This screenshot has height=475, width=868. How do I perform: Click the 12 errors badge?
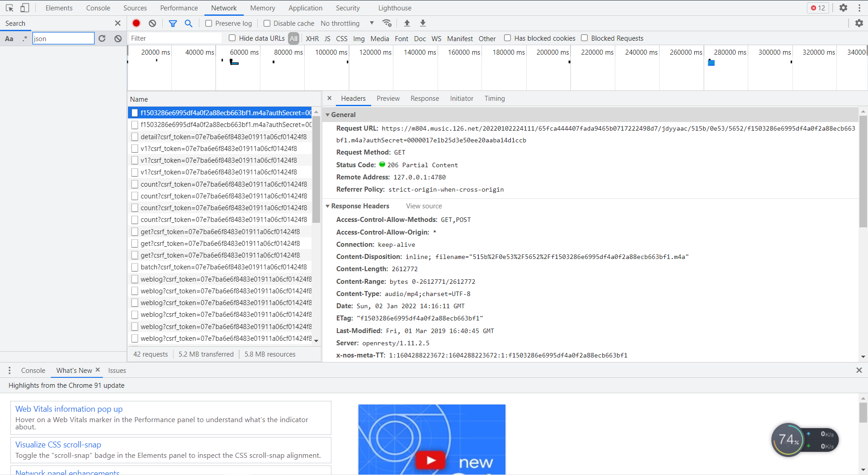(x=818, y=8)
